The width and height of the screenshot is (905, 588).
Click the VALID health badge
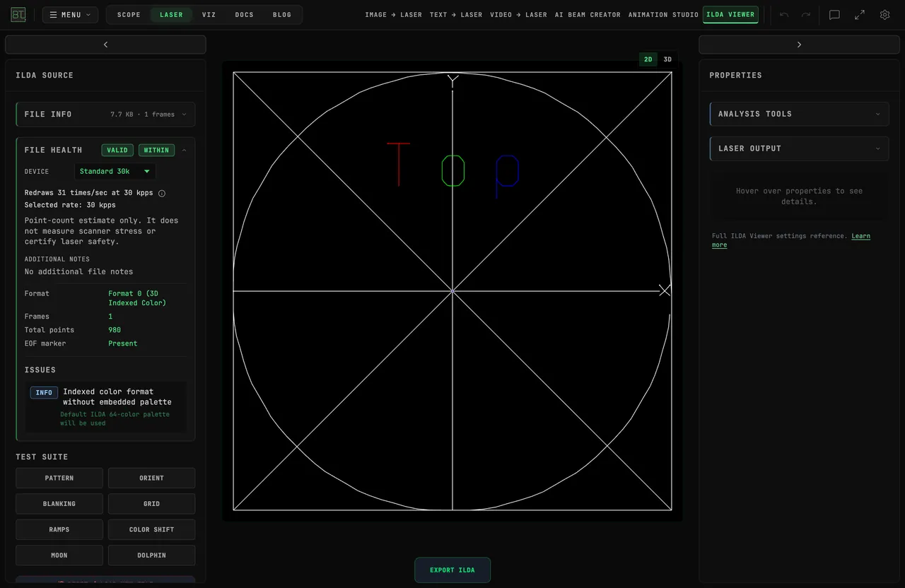117,150
